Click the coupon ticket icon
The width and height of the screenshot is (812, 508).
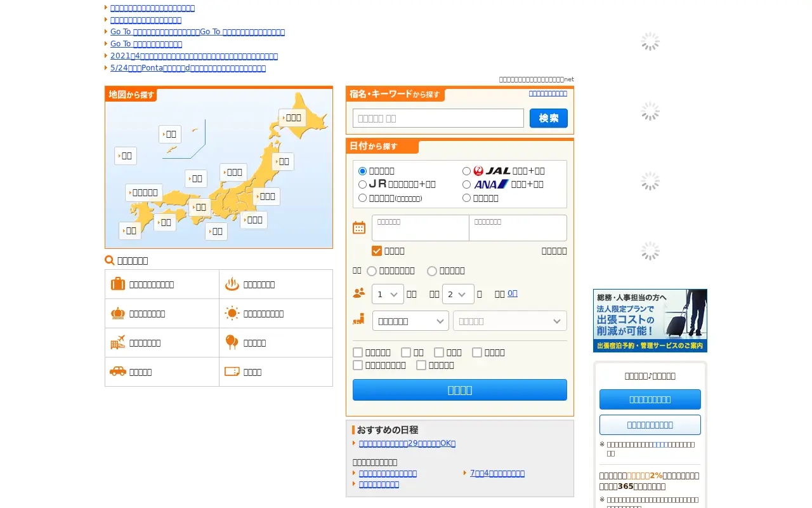(232, 371)
